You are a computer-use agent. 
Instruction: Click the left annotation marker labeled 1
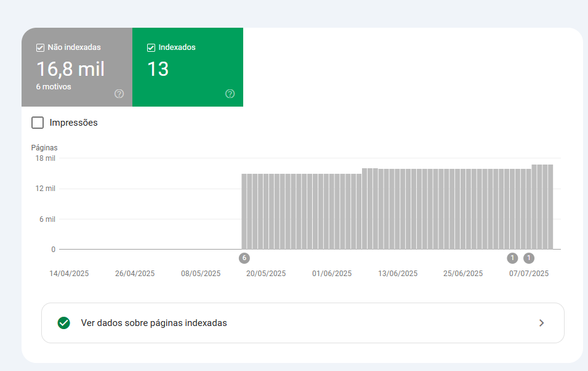(x=512, y=258)
